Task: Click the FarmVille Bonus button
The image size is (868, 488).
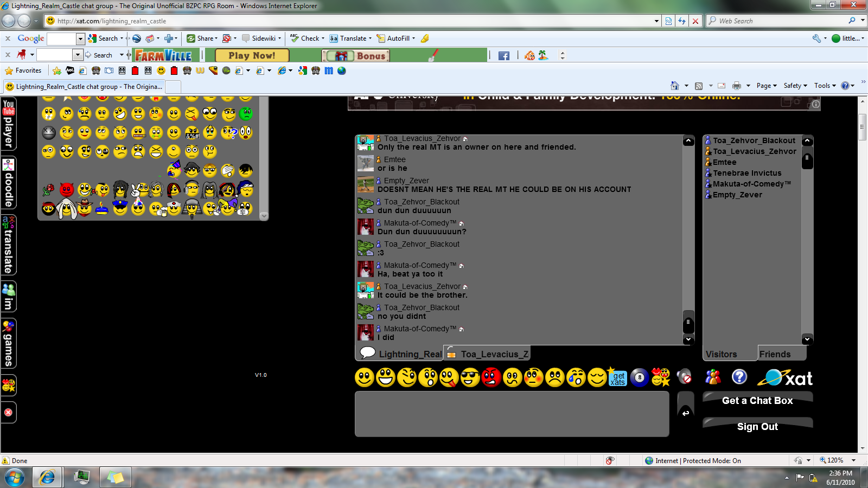Action: click(x=356, y=55)
